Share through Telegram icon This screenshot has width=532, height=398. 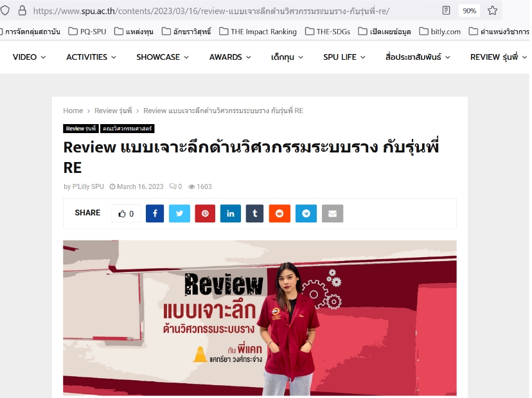coord(306,213)
